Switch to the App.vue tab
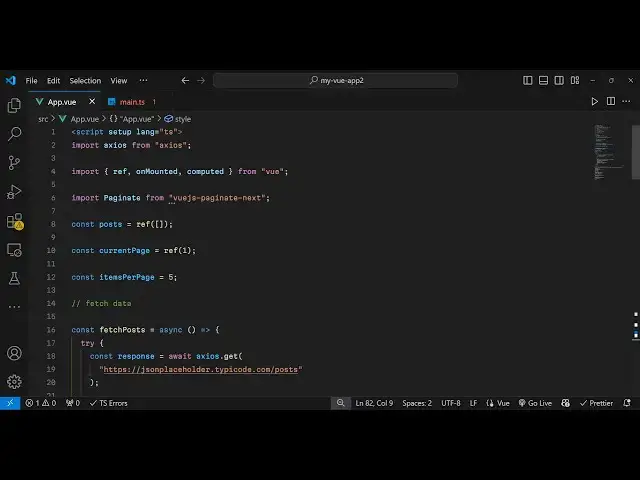 [x=61, y=102]
